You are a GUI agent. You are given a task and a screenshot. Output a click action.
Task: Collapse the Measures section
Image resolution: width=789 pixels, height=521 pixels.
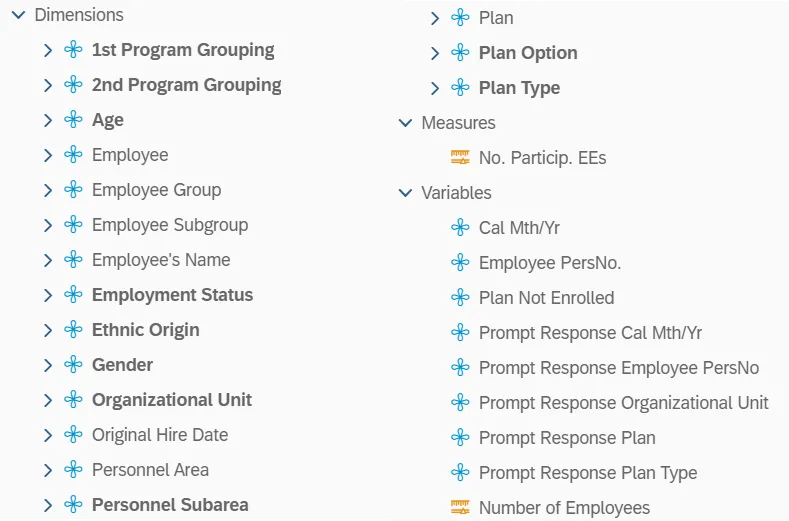click(405, 123)
